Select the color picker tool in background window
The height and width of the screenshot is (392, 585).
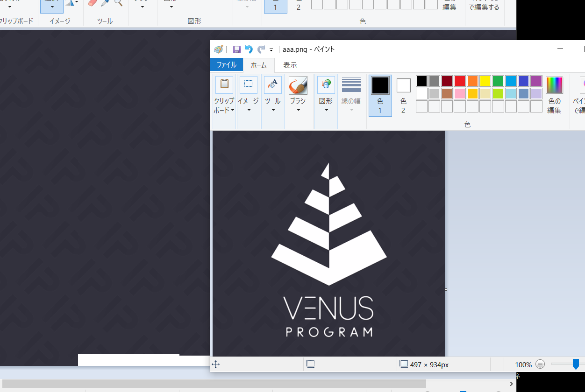point(106,3)
